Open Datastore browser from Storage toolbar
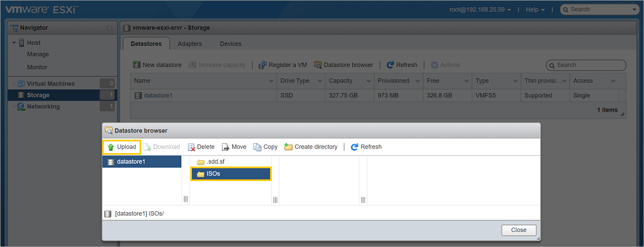Image resolution: width=644 pixels, height=247 pixels. coord(344,65)
